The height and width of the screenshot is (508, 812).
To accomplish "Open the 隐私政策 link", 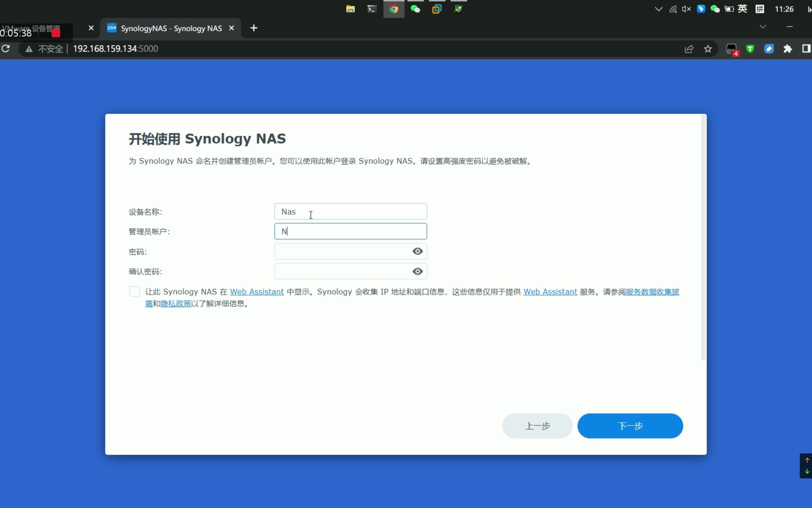I will 176,304.
